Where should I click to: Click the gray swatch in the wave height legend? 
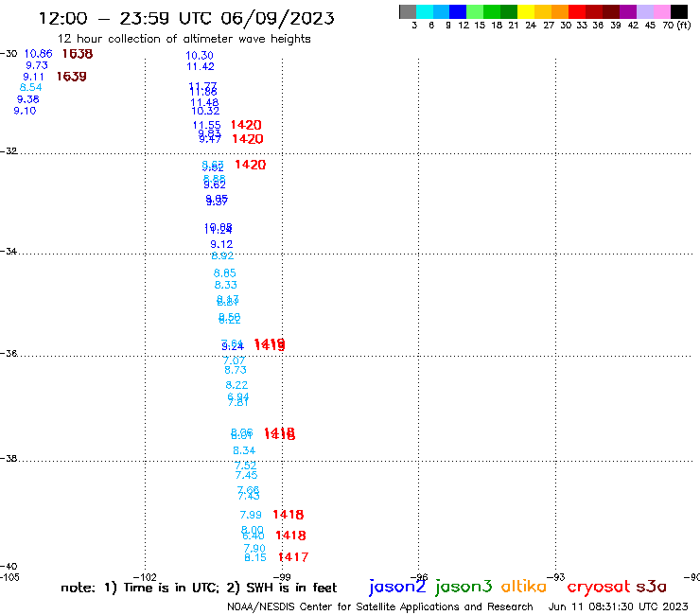pyautogui.click(x=408, y=12)
